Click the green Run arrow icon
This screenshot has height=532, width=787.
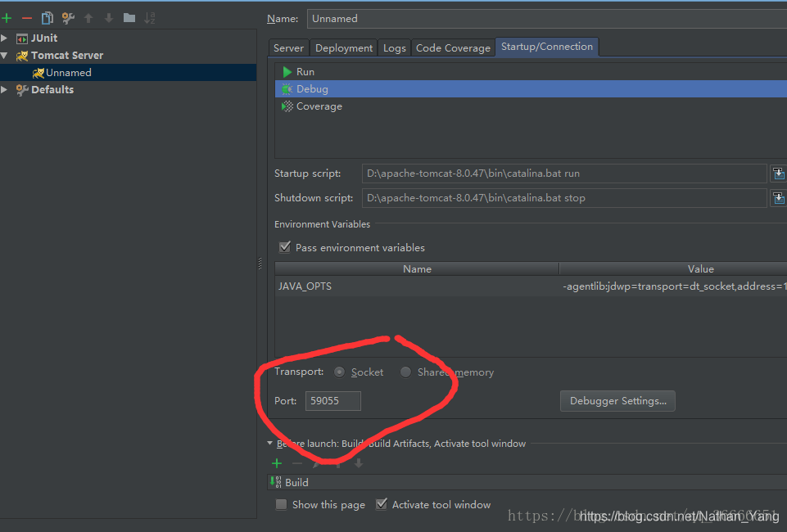pos(287,72)
